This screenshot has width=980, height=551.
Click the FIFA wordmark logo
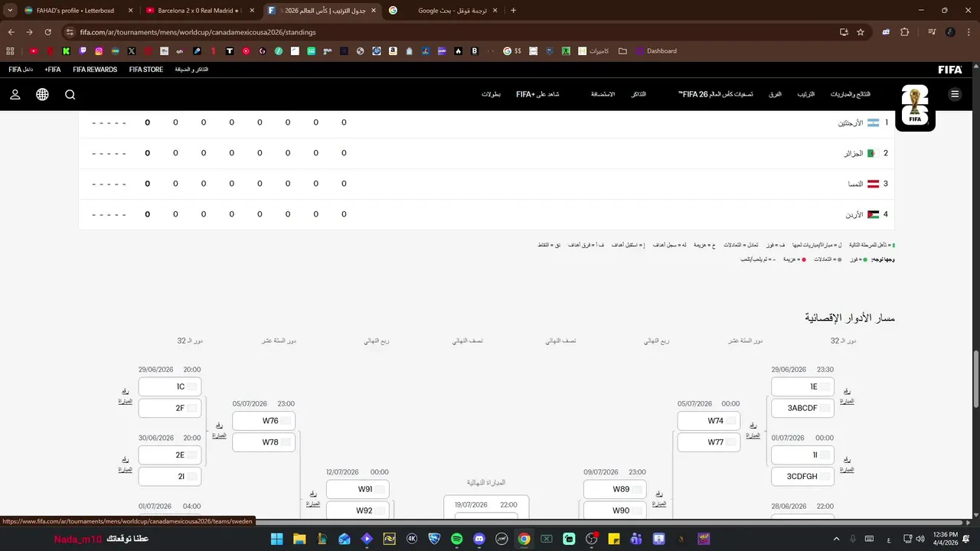click(950, 70)
